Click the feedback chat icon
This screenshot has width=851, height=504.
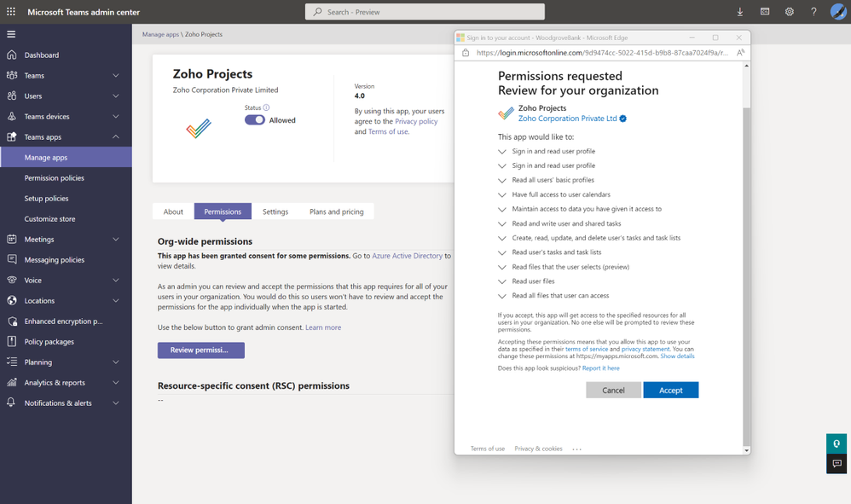click(x=837, y=463)
